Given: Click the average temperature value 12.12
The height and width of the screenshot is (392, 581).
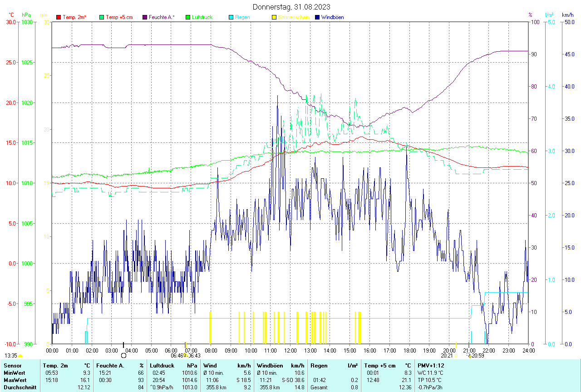Looking at the screenshot, I should click(84, 387).
